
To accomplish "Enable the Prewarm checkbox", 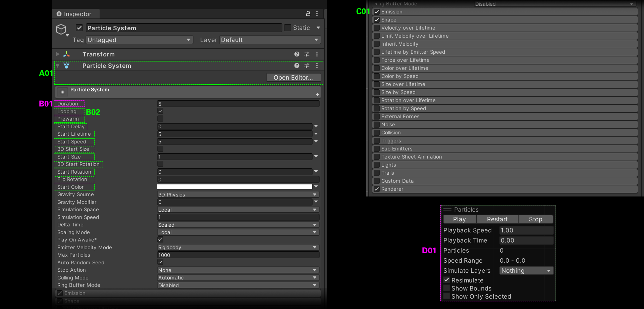I will tap(160, 119).
